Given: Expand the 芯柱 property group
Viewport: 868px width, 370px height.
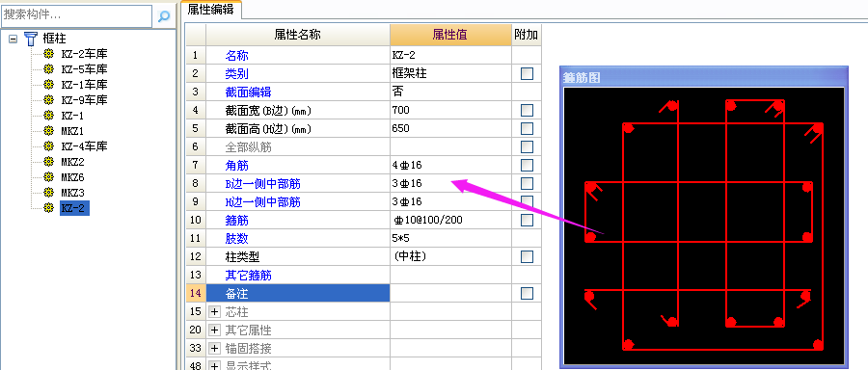Looking at the screenshot, I should tap(215, 312).
